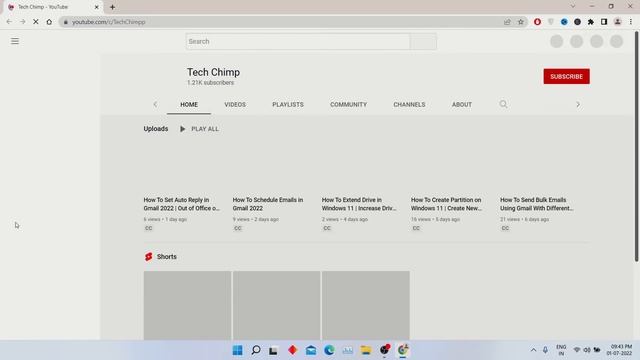The image size is (640, 360).
Task: Open the VIDEOS channel tab
Action: (235, 104)
